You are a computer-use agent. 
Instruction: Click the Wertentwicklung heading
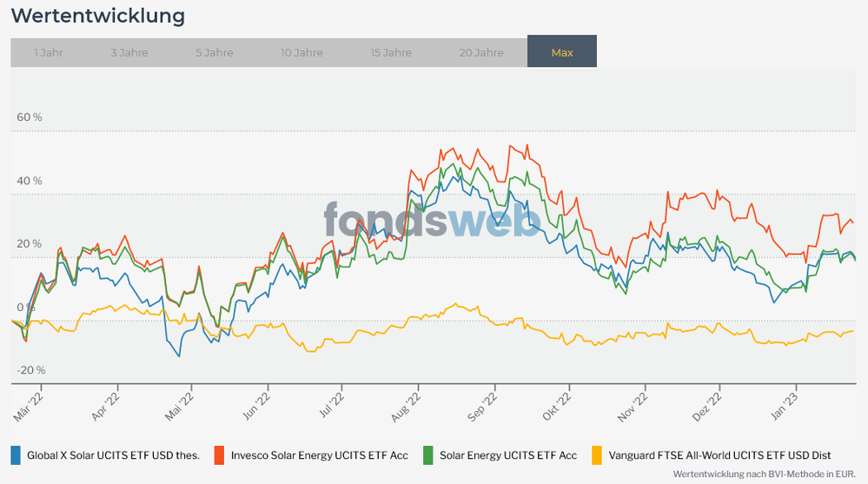point(97,16)
